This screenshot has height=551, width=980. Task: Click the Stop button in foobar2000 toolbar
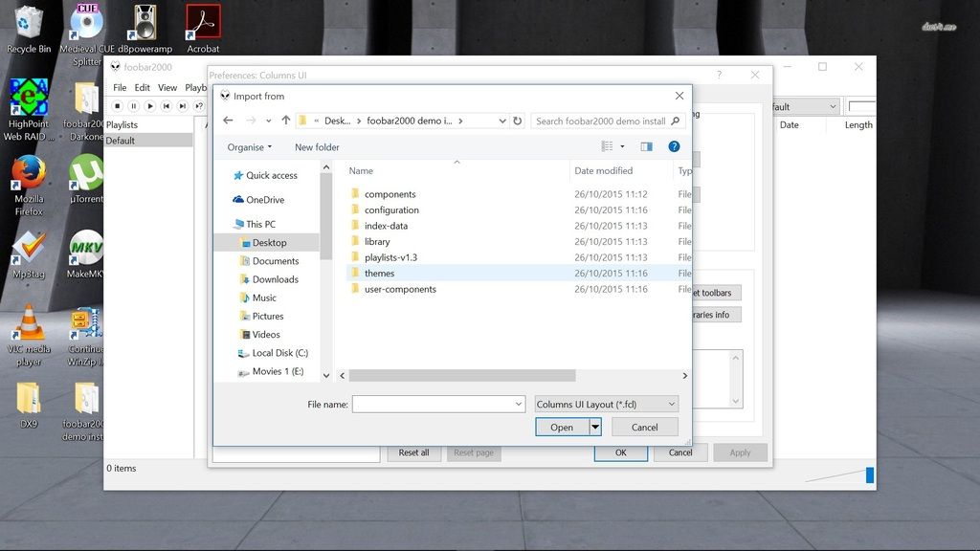pyautogui.click(x=117, y=106)
